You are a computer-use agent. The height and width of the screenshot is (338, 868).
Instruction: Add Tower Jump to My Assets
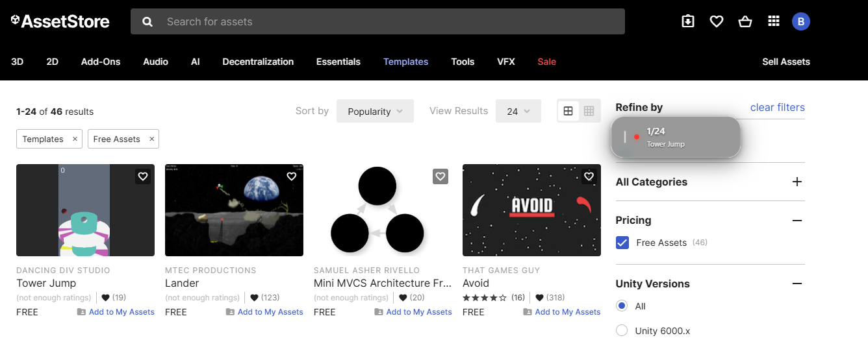click(x=116, y=312)
